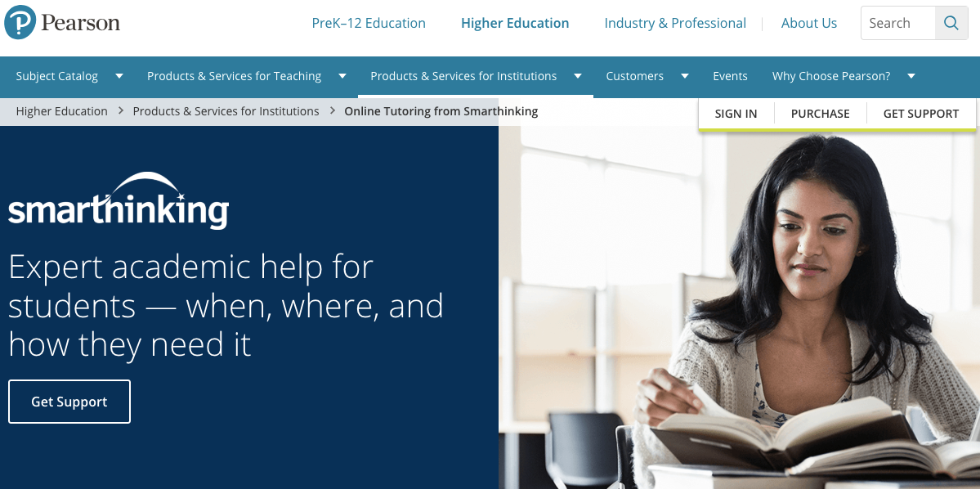This screenshot has width=980, height=494.
Task: Click the SIGN IN button
Action: 736,114
